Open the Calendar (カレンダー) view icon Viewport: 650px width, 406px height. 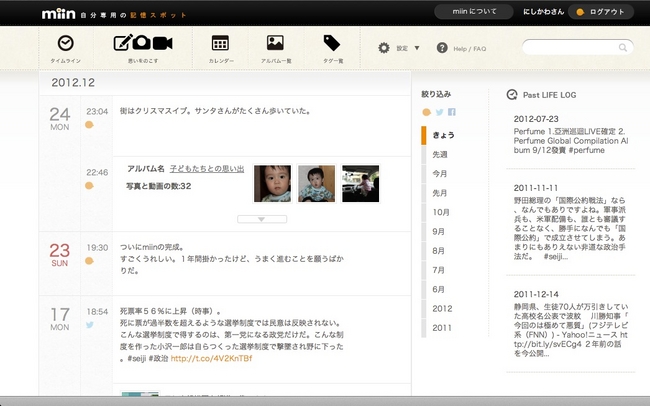click(x=221, y=43)
